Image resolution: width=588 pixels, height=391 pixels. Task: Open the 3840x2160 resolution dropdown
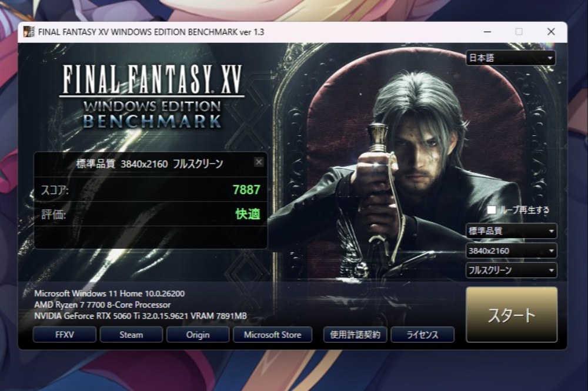[x=511, y=250]
